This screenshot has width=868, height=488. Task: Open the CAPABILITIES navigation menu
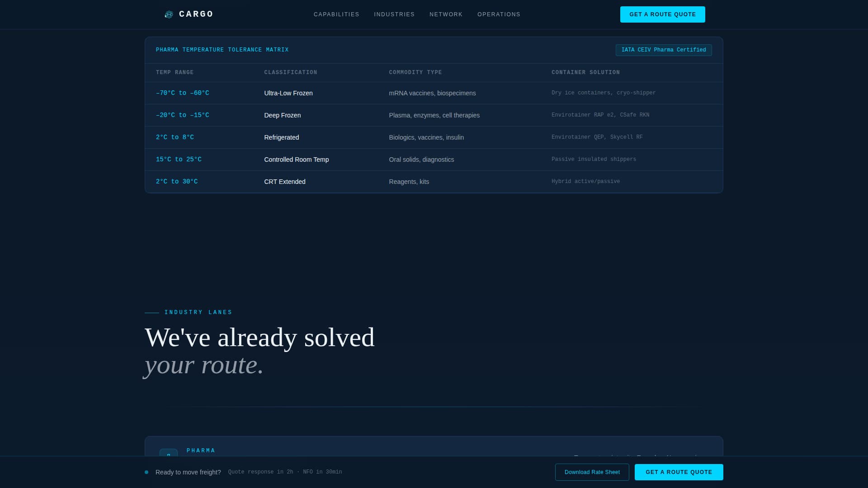coord(336,14)
